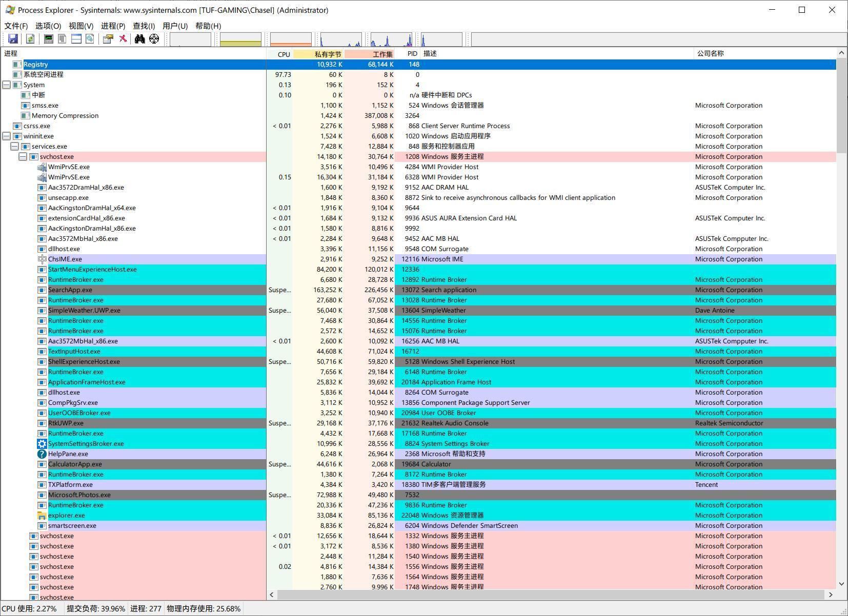Click the smartscreen.exe process icon
This screenshot has width=848, height=616.
42,526
